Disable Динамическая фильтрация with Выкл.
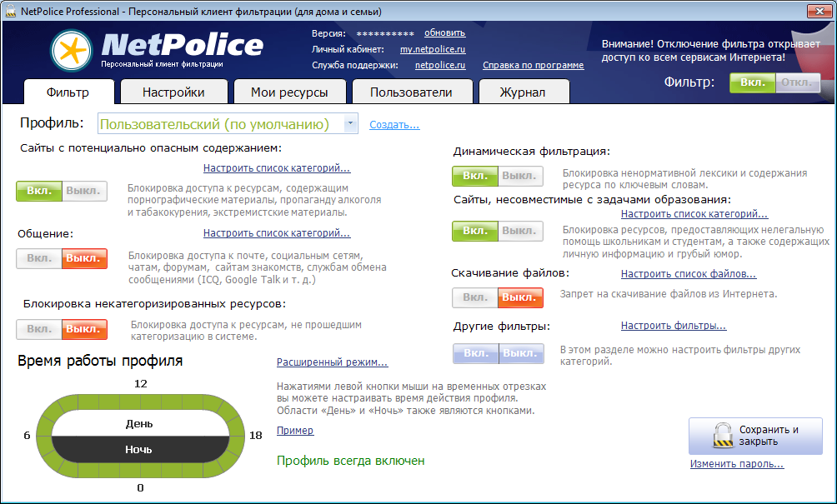The width and height of the screenshot is (837, 504). coord(520,176)
